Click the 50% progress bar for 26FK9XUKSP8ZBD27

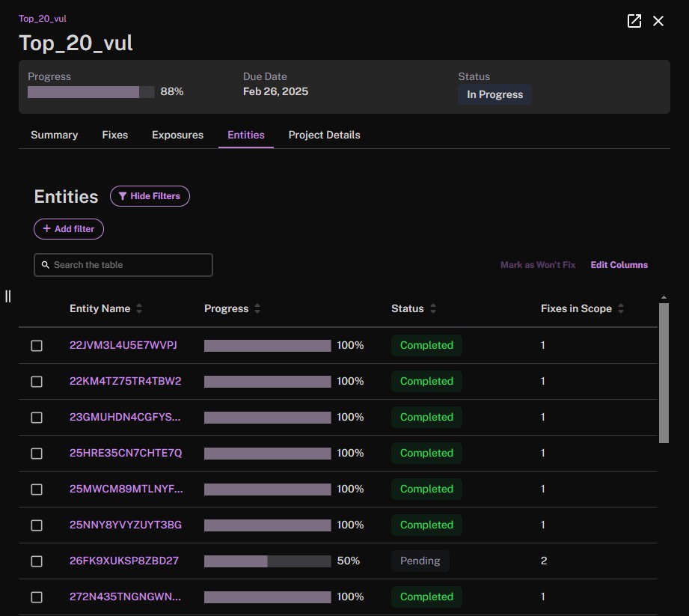tap(268, 561)
